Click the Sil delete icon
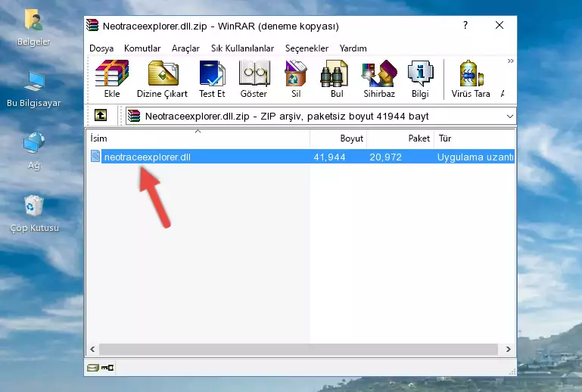Image resolution: width=582 pixels, height=392 pixels. (x=296, y=79)
